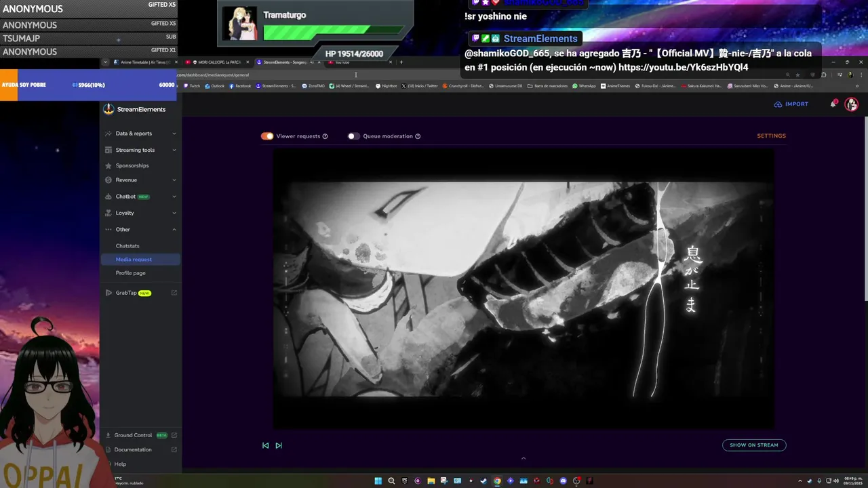Open Discord from the taskbar
This screenshot has width=868, height=488.
(x=563, y=481)
